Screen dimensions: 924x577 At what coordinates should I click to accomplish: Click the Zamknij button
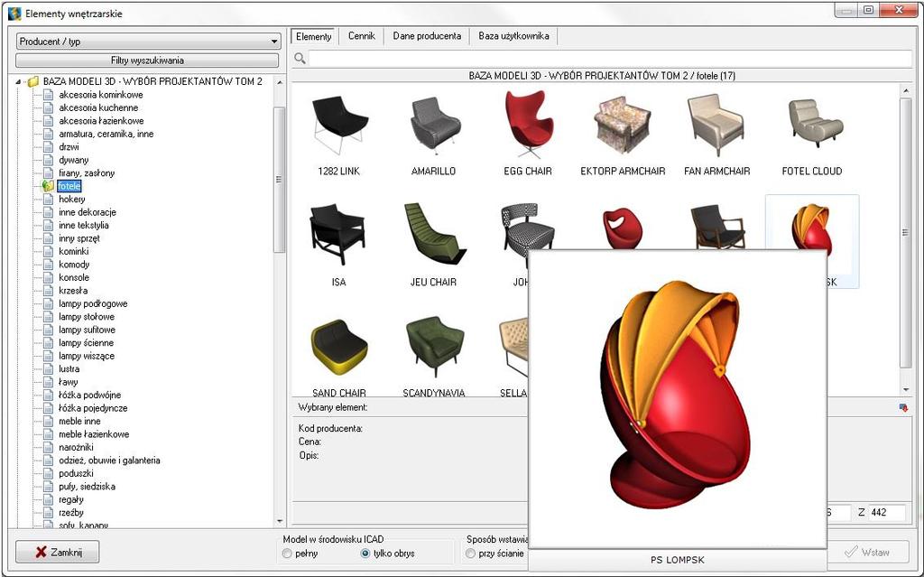(x=57, y=553)
